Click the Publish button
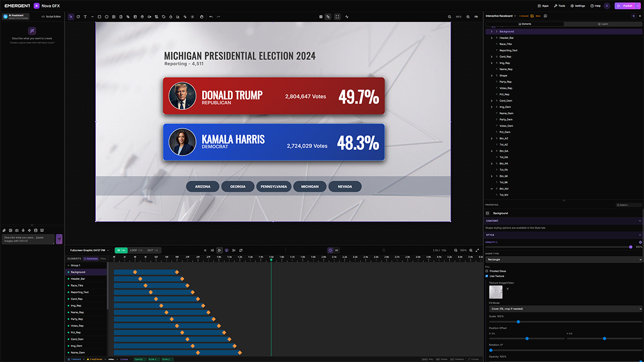 [x=626, y=6]
